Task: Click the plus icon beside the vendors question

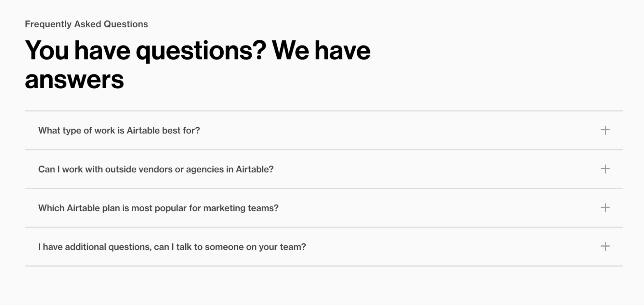Action: point(605,169)
